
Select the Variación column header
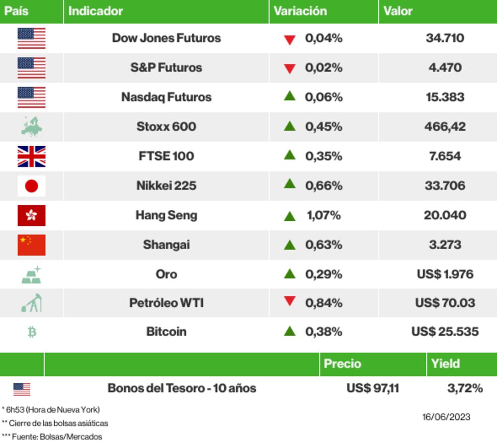[x=300, y=11]
